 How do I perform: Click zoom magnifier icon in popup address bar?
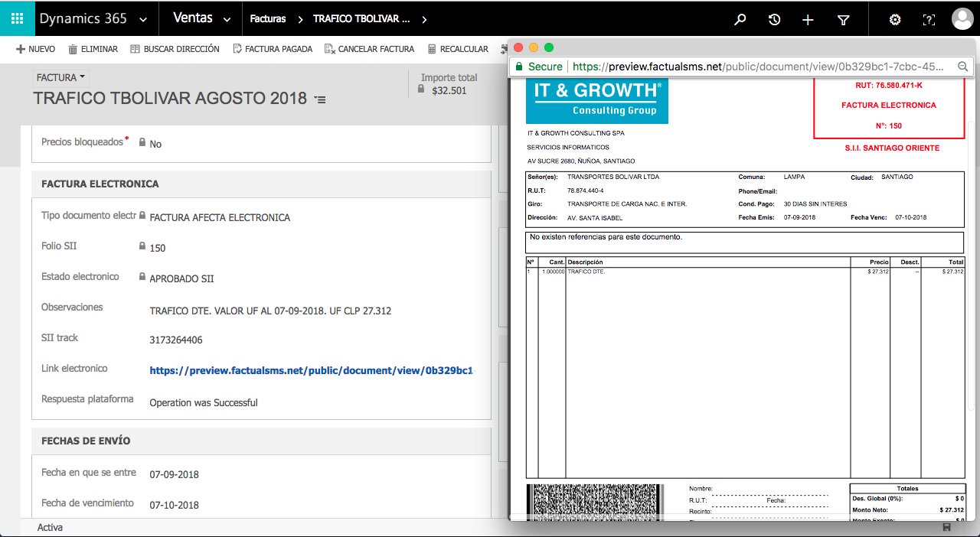pyautogui.click(x=963, y=67)
